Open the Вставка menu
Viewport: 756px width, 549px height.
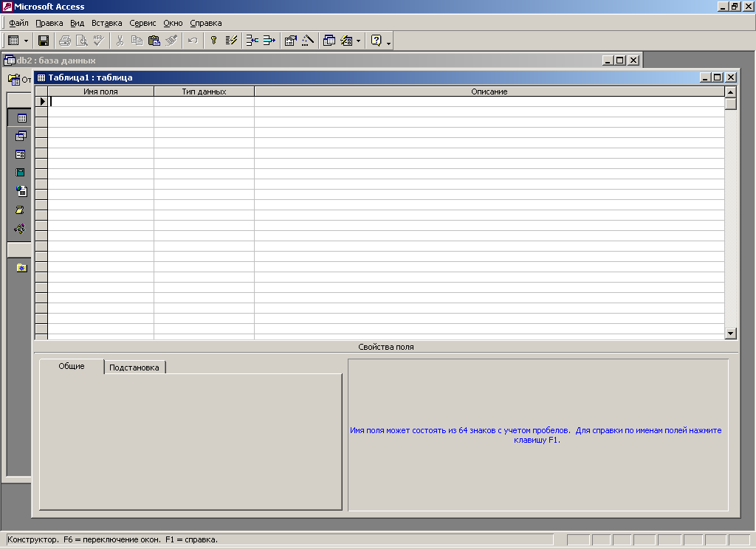106,23
